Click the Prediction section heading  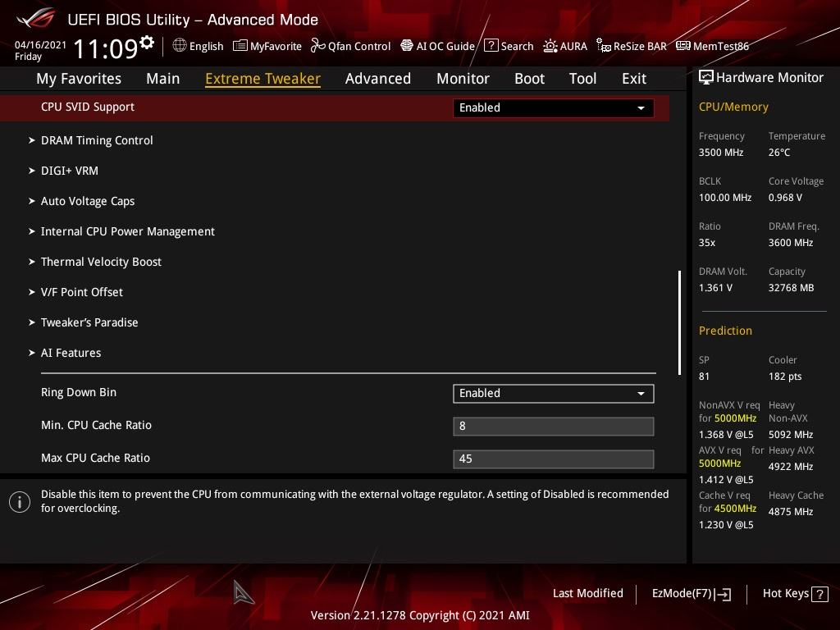[725, 331]
